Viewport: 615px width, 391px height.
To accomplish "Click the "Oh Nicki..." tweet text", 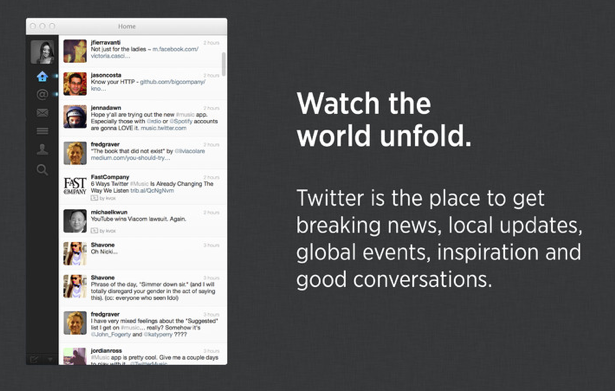I will point(104,251).
